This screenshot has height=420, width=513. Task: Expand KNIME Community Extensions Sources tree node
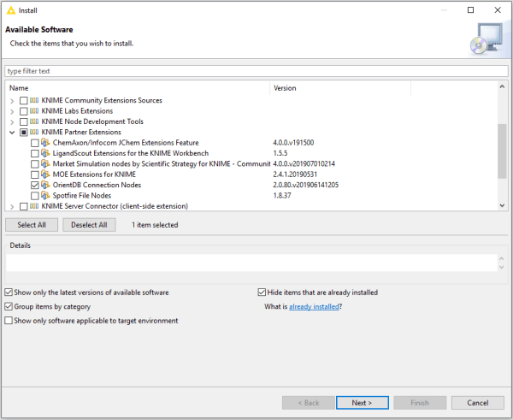coord(12,101)
